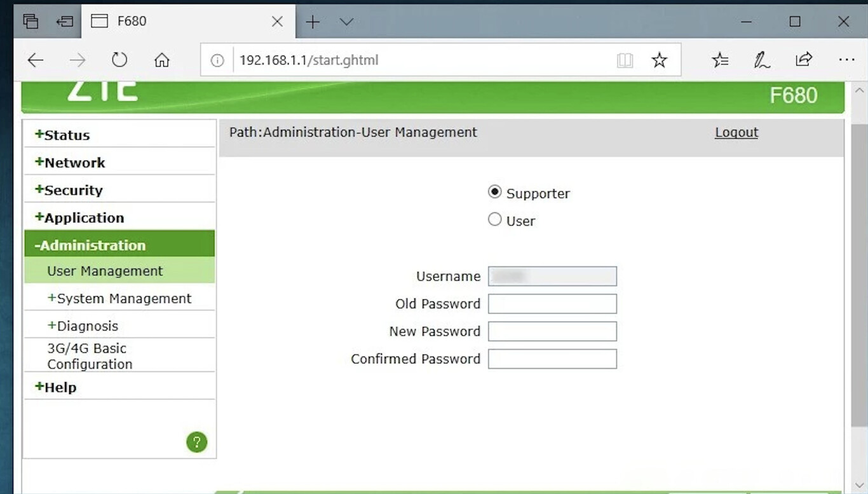
Task: Click the Old Password input field
Action: pyautogui.click(x=552, y=304)
